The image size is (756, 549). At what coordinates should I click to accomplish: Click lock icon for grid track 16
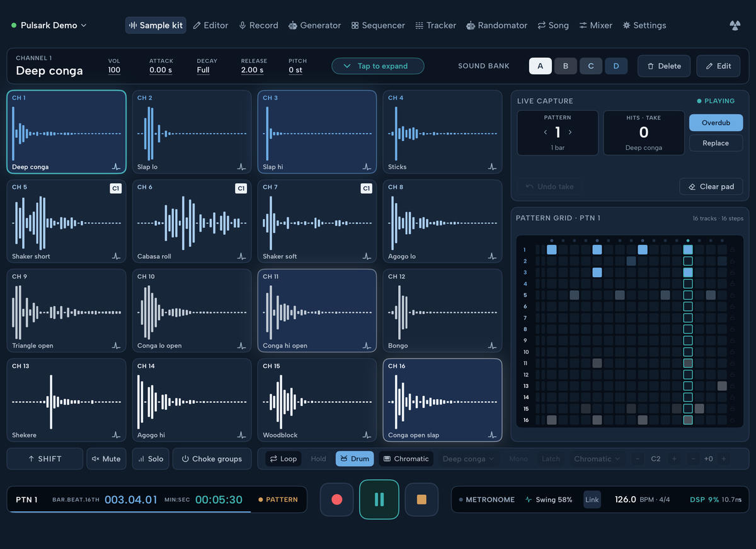click(733, 420)
